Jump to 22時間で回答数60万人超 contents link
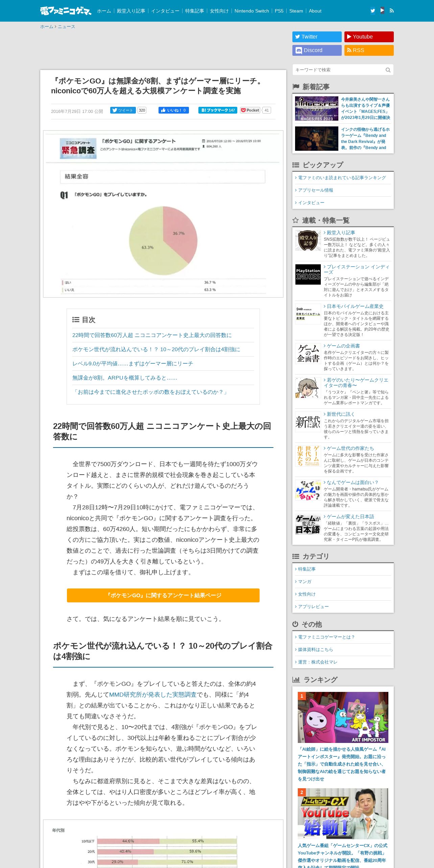Image resolution: width=434 pixels, height=868 pixels. point(152,335)
